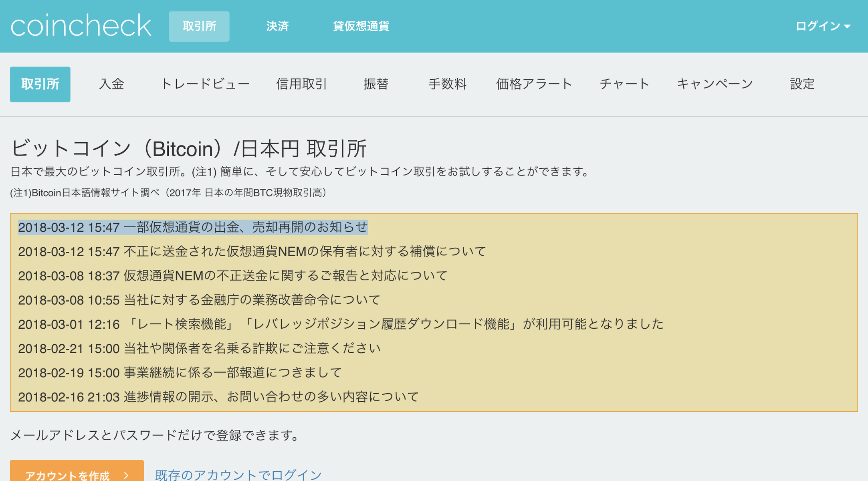Screen dimensions: 868x481
Task: Go to the チャート tab
Action: click(x=624, y=84)
